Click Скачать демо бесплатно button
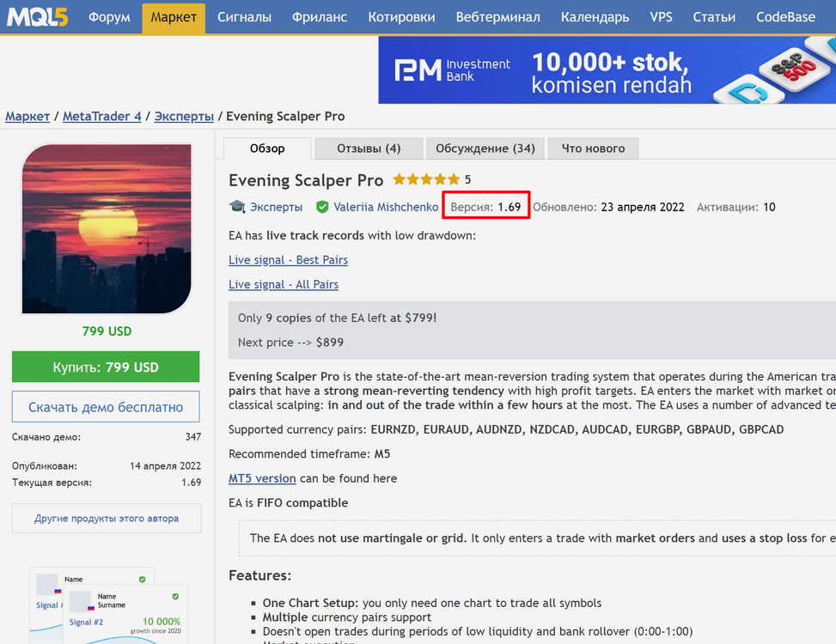The image size is (836, 644). pos(106,407)
